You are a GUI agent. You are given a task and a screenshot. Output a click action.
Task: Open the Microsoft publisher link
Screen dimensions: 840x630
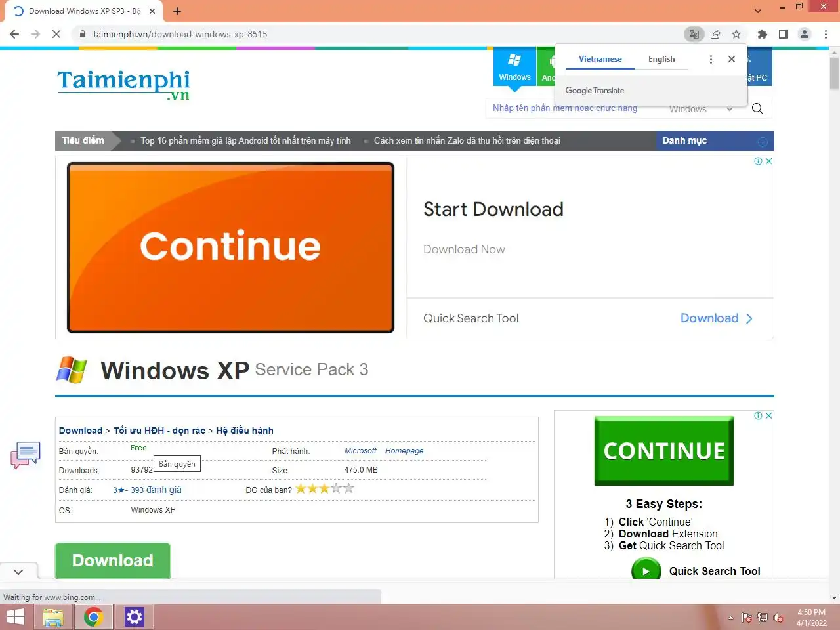(x=360, y=451)
